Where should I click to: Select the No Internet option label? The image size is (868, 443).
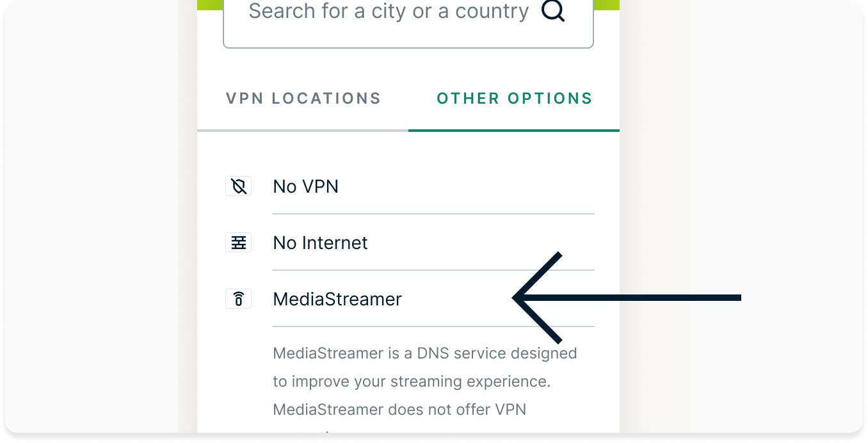click(321, 243)
